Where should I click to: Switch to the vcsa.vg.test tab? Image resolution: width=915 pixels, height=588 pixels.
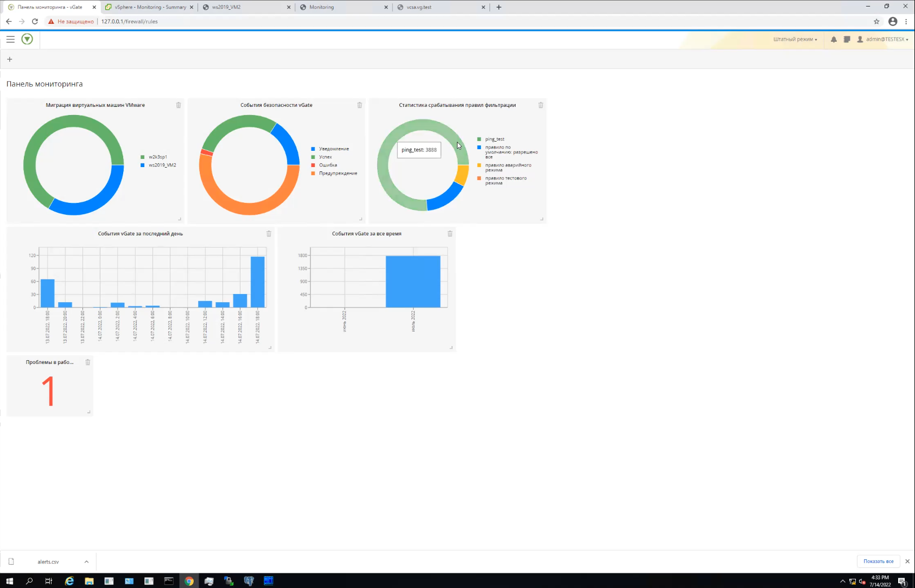tap(440, 7)
